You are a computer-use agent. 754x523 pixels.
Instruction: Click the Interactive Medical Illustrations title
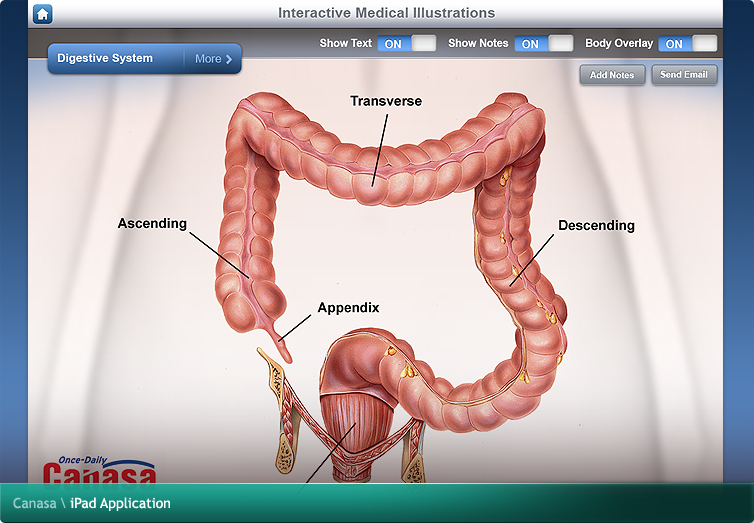point(385,13)
